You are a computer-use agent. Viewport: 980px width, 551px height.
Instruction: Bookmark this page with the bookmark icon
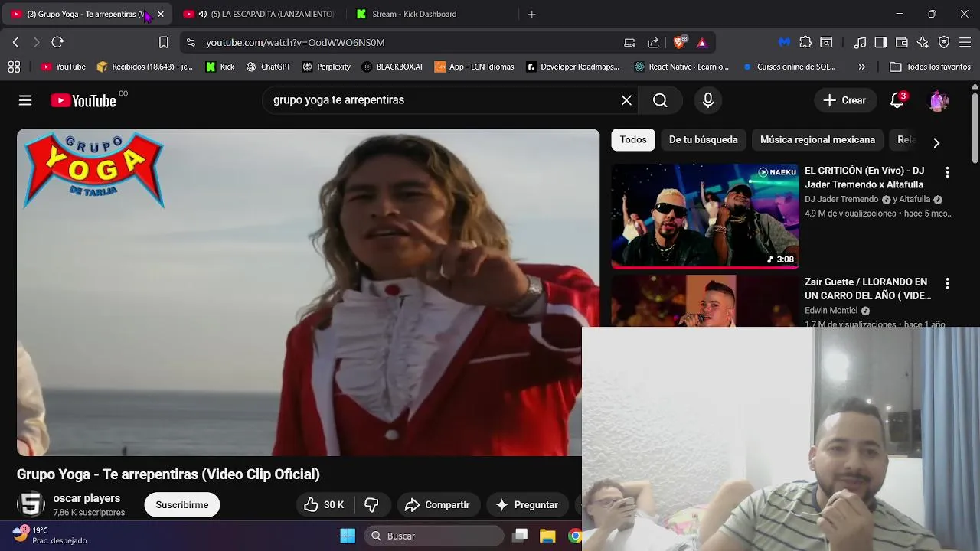(x=163, y=42)
